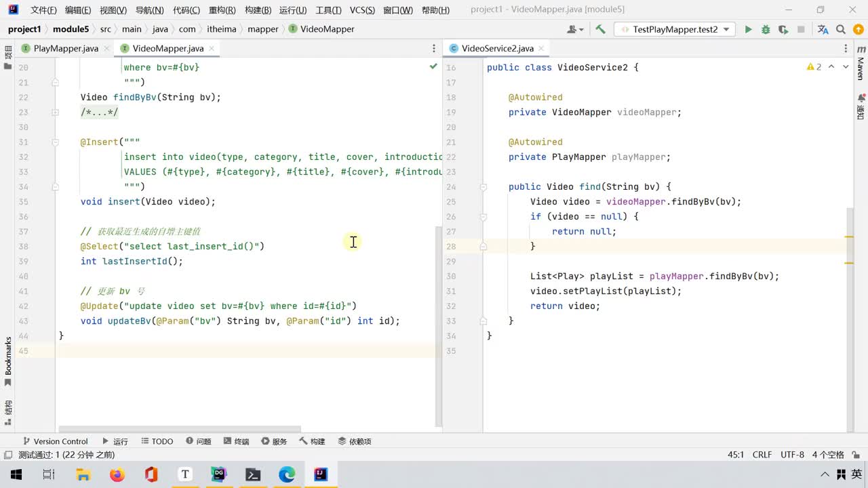Open the user account icon menu
The width and height of the screenshot is (868, 488).
click(576, 29)
